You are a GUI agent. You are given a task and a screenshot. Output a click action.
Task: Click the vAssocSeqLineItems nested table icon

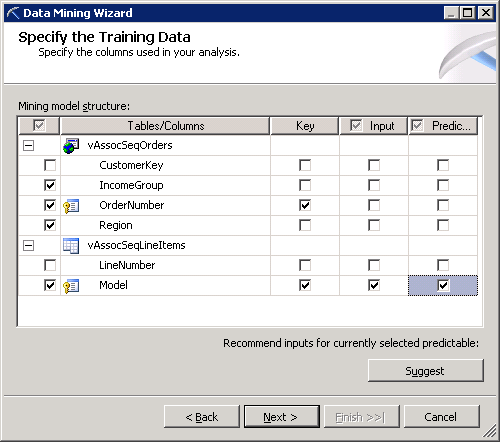point(71,246)
